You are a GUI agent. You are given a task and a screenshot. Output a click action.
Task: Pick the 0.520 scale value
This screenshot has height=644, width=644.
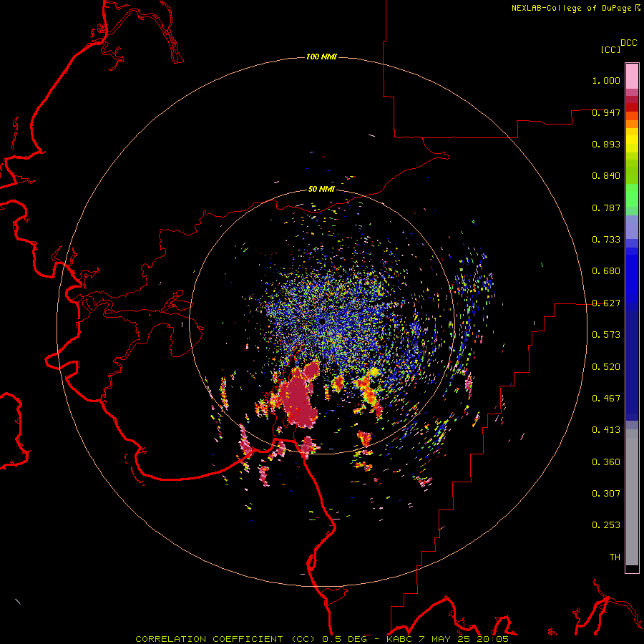606,367
